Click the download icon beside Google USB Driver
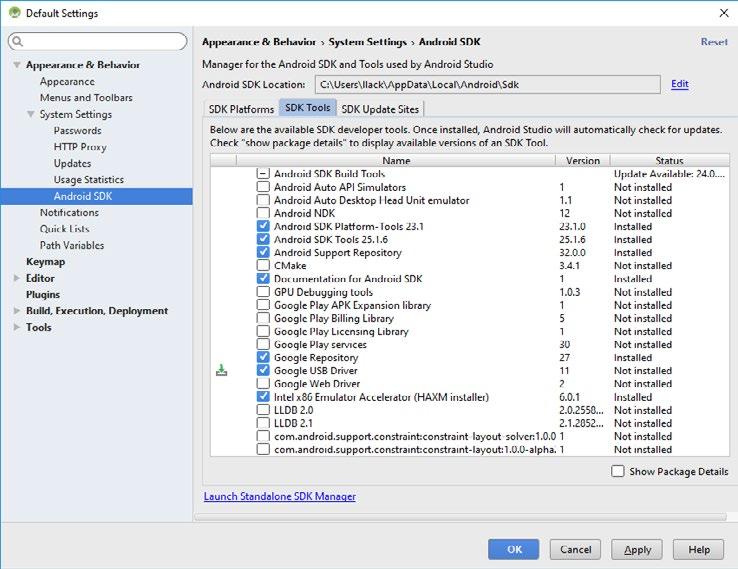The height and width of the screenshot is (569, 738). click(221, 370)
